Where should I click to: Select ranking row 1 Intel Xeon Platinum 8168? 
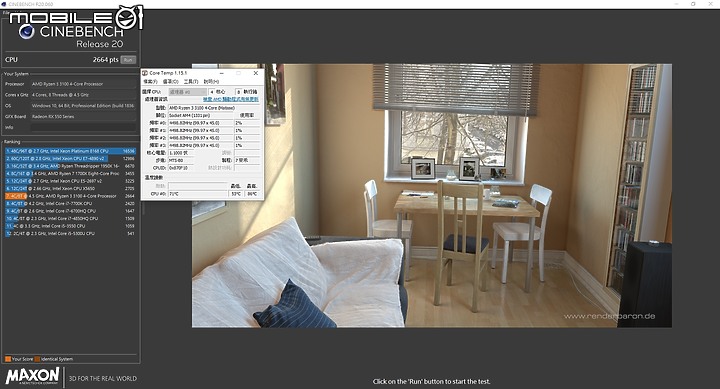point(70,151)
